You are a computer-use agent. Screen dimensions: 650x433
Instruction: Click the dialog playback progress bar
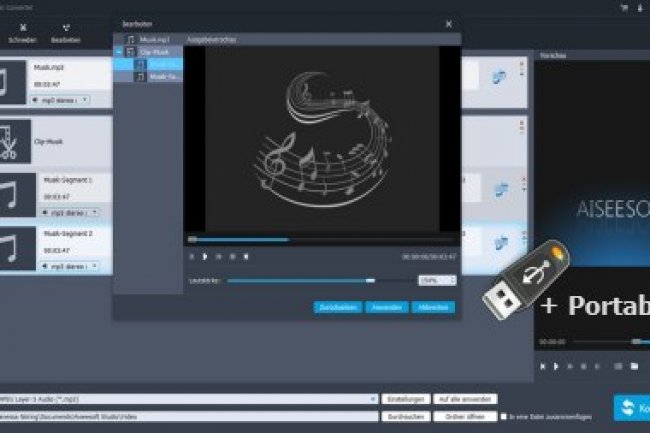(x=321, y=239)
